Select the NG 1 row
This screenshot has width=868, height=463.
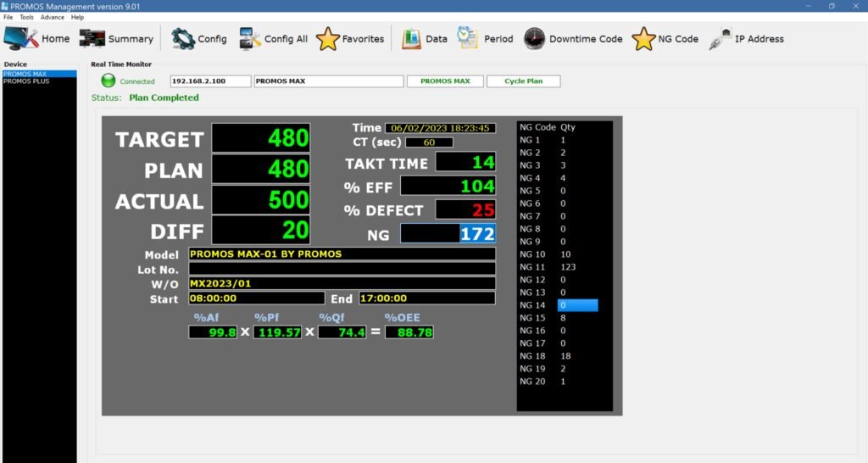559,140
